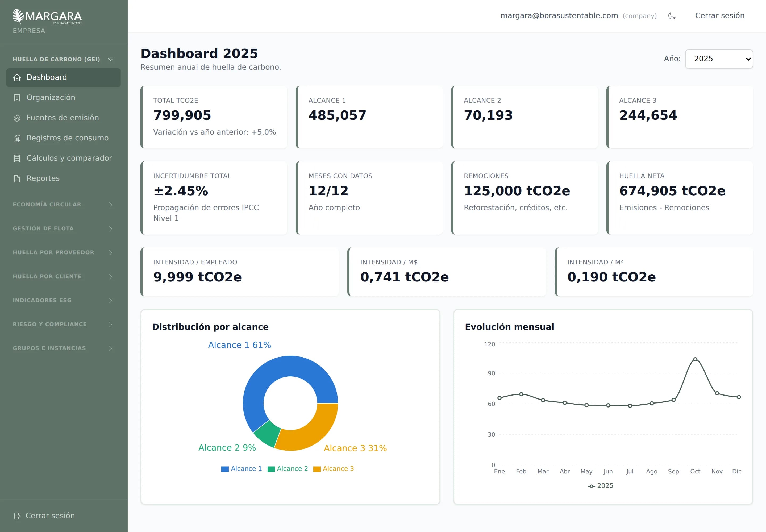Viewport: 766px width, 532px height.
Task: Click the Intensidad / M$ value 0,741 tCO2e
Action: pos(404,277)
